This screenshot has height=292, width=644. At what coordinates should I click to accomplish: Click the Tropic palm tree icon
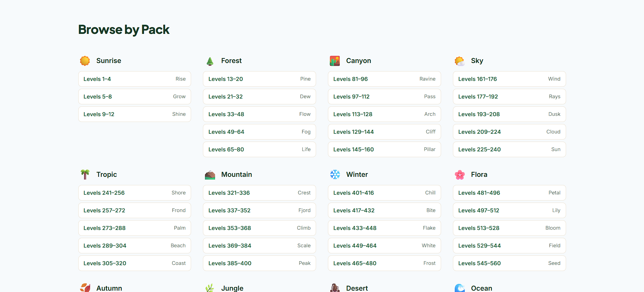click(x=85, y=174)
